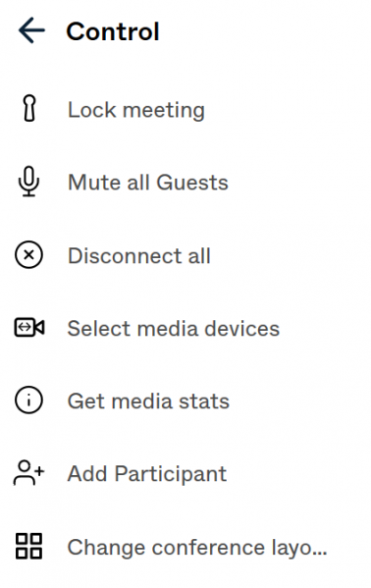Click the person-plus add participant icon

[28, 473]
